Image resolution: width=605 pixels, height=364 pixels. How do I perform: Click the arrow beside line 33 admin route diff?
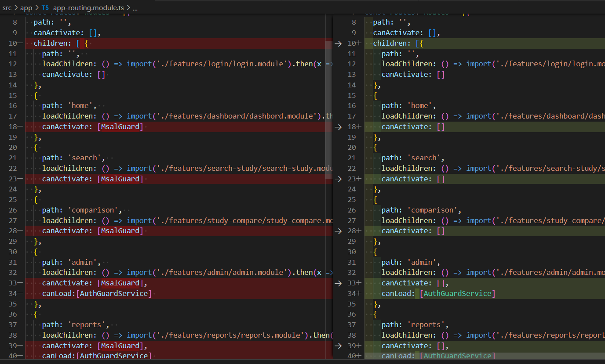click(x=337, y=283)
